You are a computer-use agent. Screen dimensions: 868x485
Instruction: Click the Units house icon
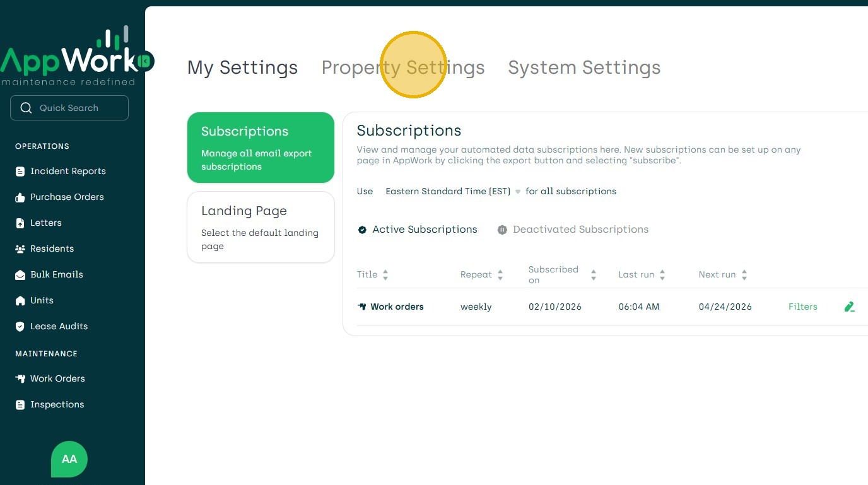pos(20,301)
